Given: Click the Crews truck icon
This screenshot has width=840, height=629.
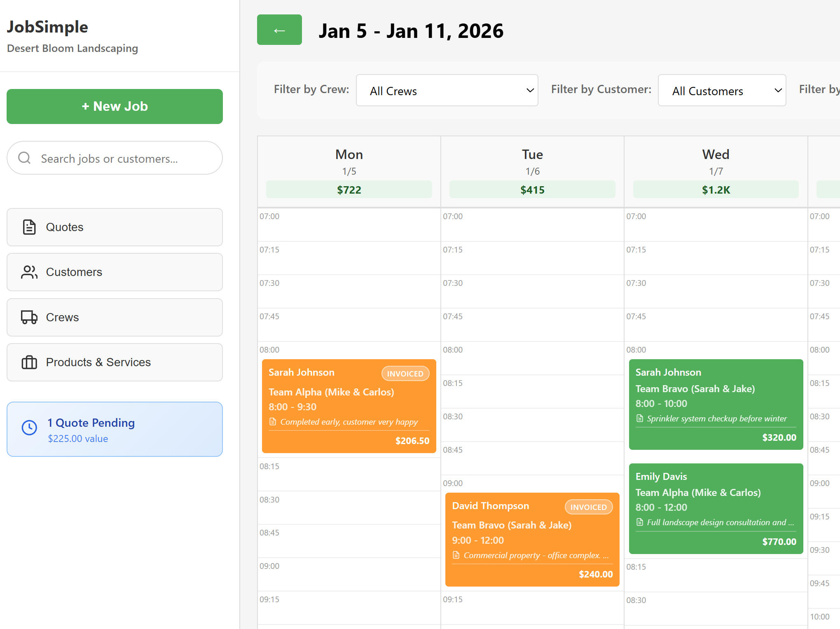Looking at the screenshot, I should [29, 317].
